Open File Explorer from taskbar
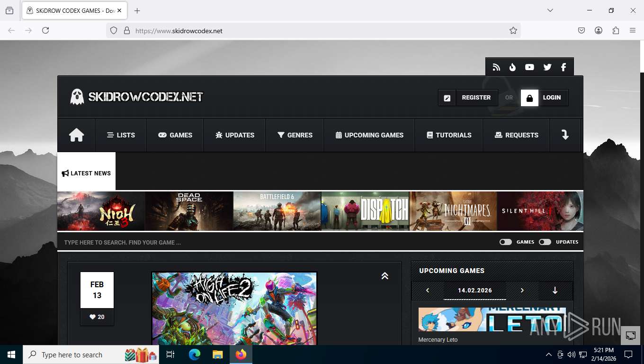Viewport: 644px width, 364px height. coord(217,355)
